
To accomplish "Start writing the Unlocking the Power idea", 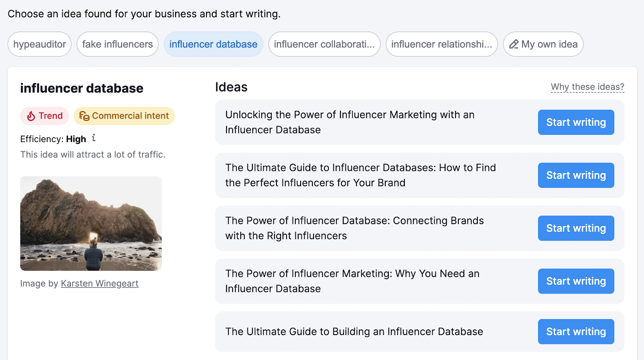I will pyautogui.click(x=576, y=122).
